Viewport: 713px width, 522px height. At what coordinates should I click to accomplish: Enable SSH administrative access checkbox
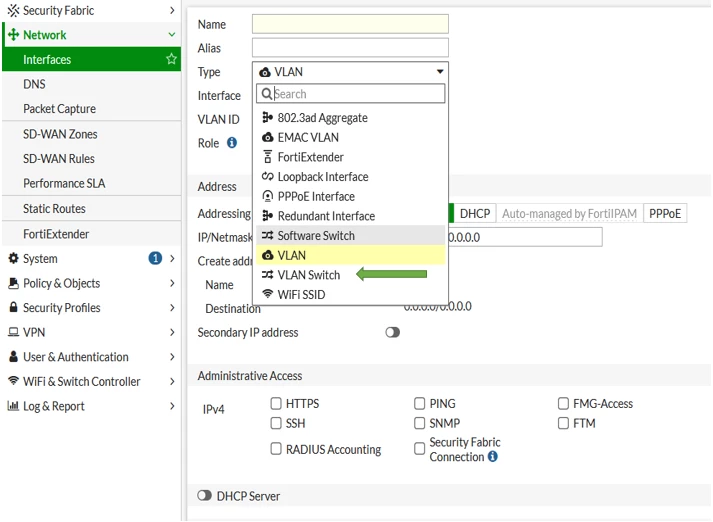point(276,423)
